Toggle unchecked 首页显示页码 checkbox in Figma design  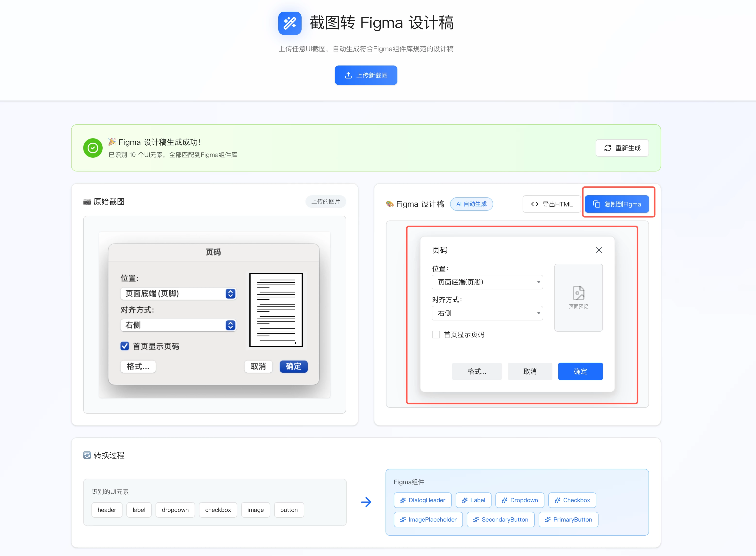pos(436,334)
